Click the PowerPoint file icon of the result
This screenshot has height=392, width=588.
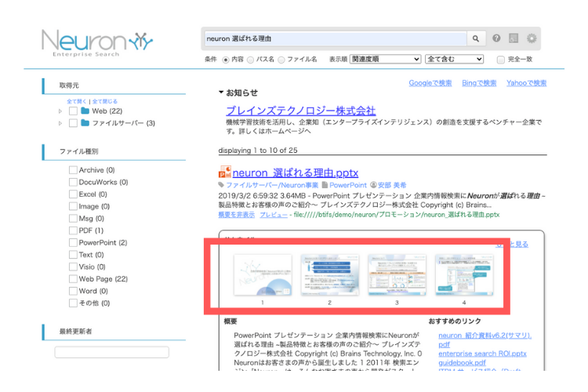(225, 172)
